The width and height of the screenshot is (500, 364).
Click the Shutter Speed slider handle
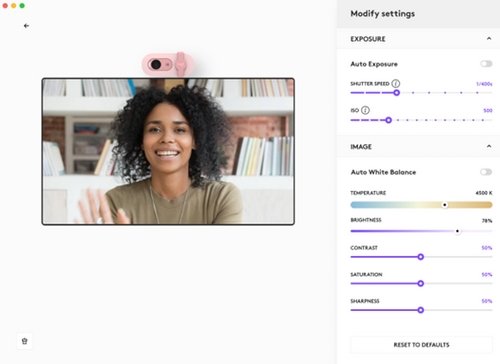pyautogui.click(x=396, y=93)
